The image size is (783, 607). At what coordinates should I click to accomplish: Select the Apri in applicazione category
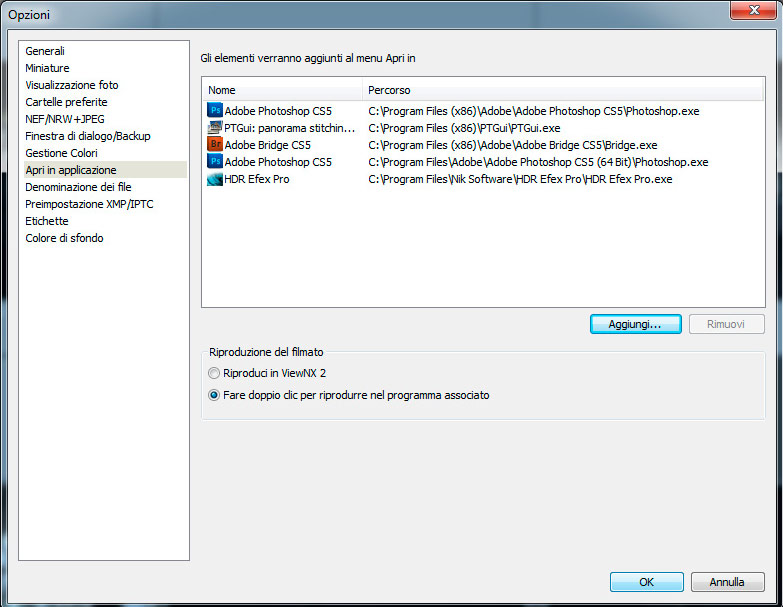pos(105,170)
